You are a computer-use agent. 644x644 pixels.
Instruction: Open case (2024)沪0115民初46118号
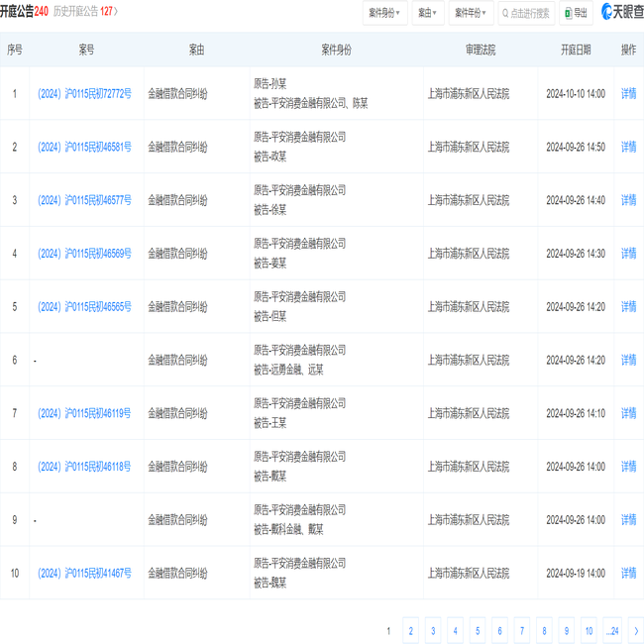click(x=84, y=467)
